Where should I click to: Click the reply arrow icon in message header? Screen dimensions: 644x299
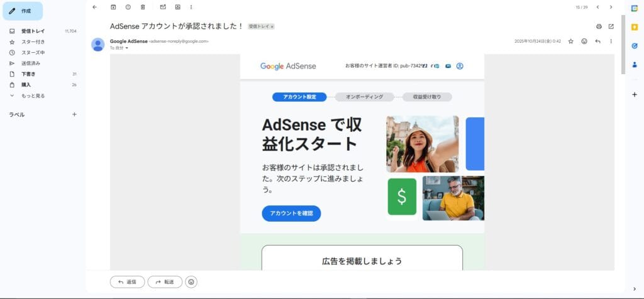[597, 41]
